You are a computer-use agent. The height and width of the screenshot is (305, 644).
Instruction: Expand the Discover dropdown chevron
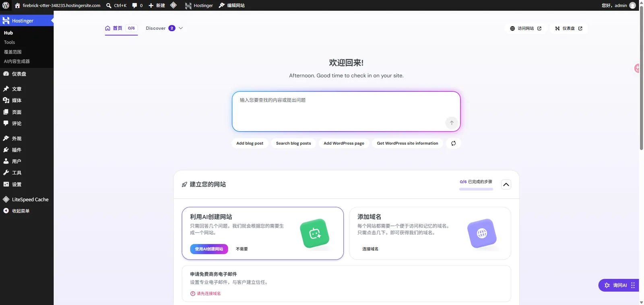coord(181,28)
